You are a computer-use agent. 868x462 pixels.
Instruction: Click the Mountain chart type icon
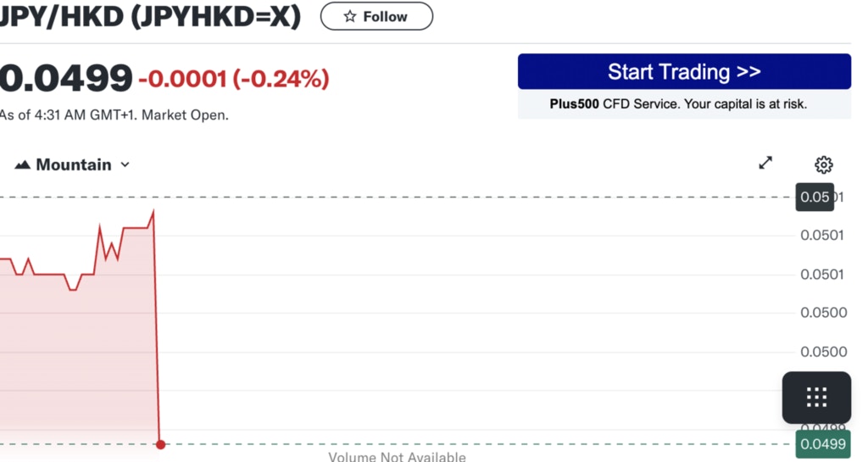[23, 165]
